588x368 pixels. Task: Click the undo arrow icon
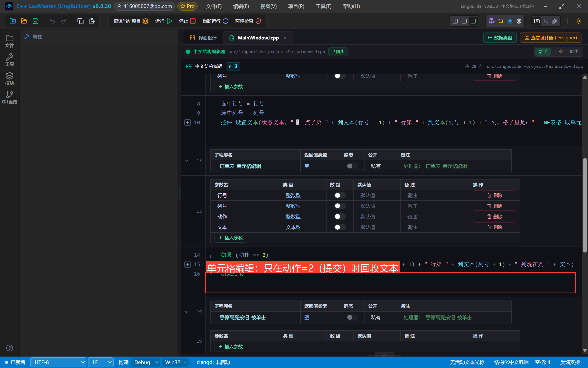tap(52, 21)
